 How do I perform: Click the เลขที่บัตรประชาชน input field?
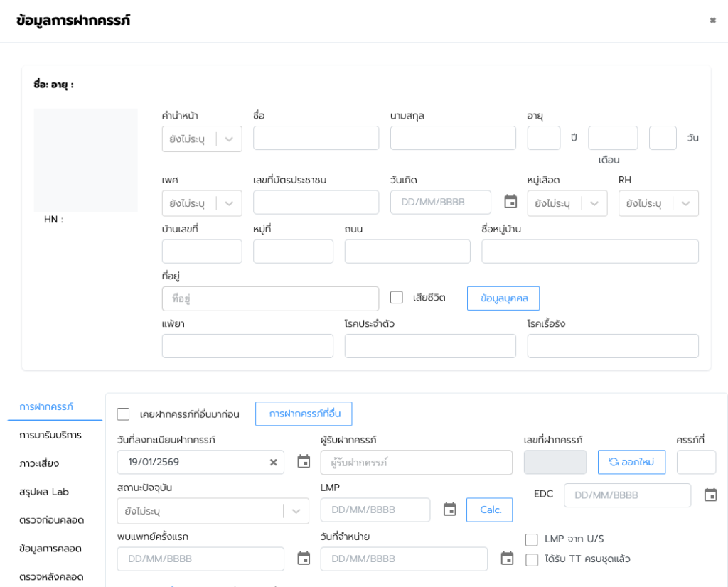(316, 203)
